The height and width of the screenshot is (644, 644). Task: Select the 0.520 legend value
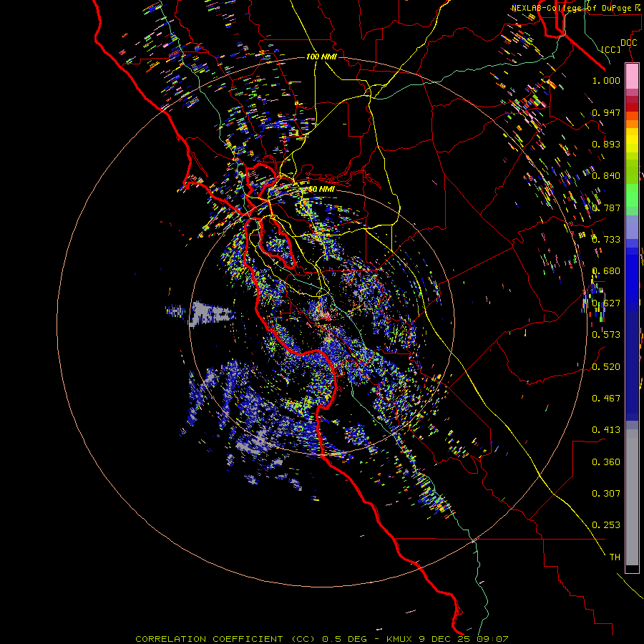(606, 367)
